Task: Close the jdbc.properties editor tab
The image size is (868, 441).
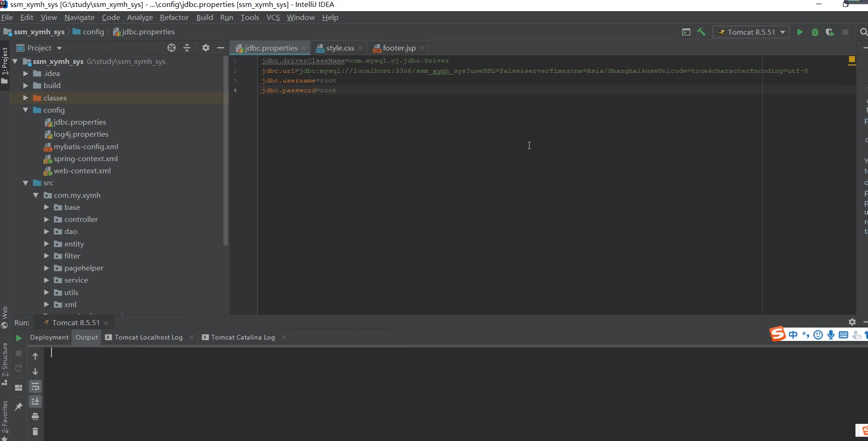Action: [303, 48]
